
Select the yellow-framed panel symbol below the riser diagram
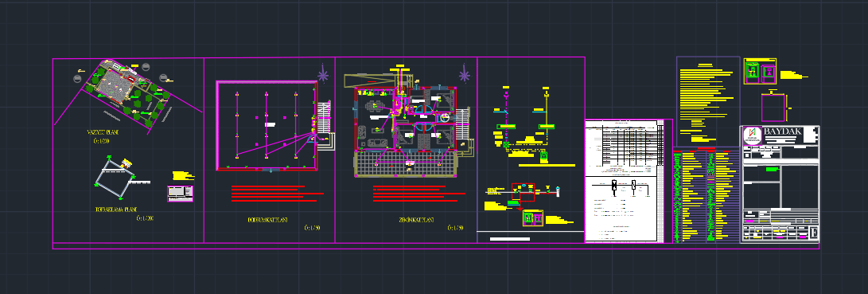(533, 218)
